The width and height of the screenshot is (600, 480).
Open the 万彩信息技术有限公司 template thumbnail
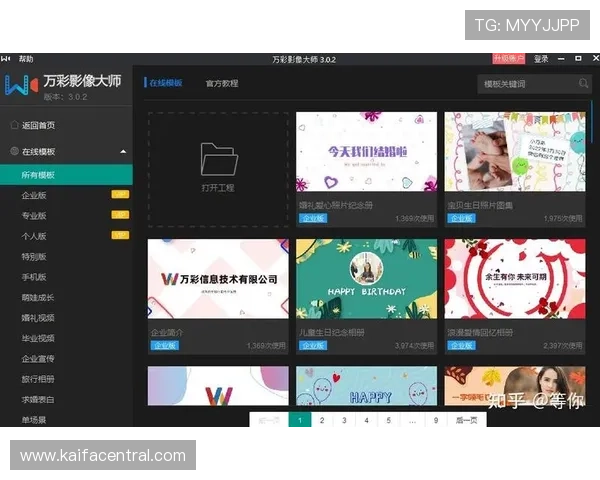click(x=218, y=279)
